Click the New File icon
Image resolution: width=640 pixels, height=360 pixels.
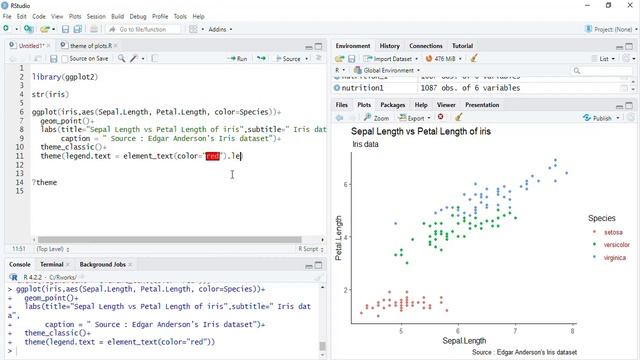tap(6, 29)
